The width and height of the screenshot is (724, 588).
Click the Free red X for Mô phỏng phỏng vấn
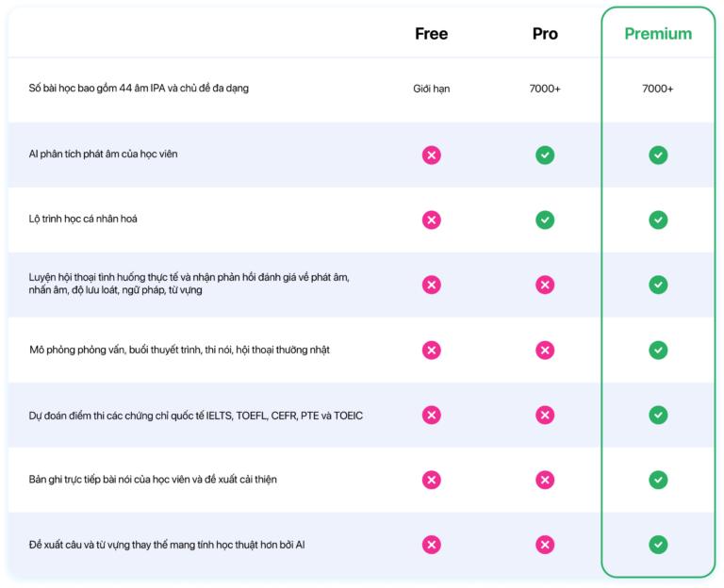pos(431,350)
